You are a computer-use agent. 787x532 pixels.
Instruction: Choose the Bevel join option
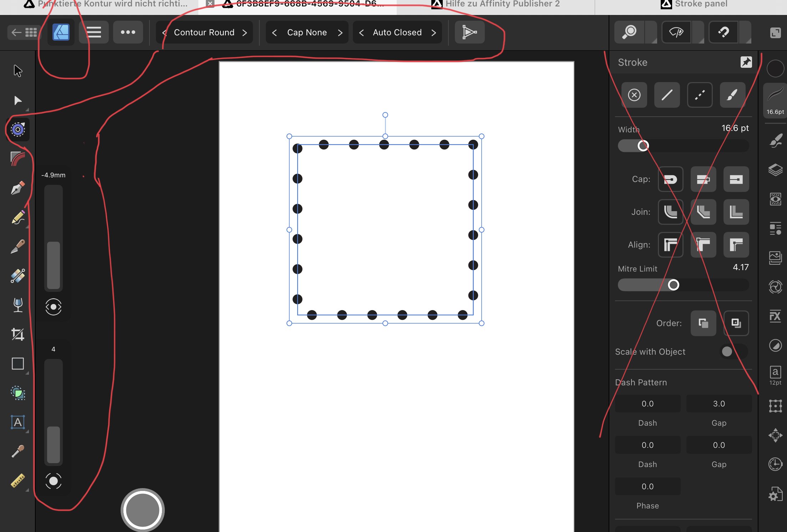coord(703,212)
